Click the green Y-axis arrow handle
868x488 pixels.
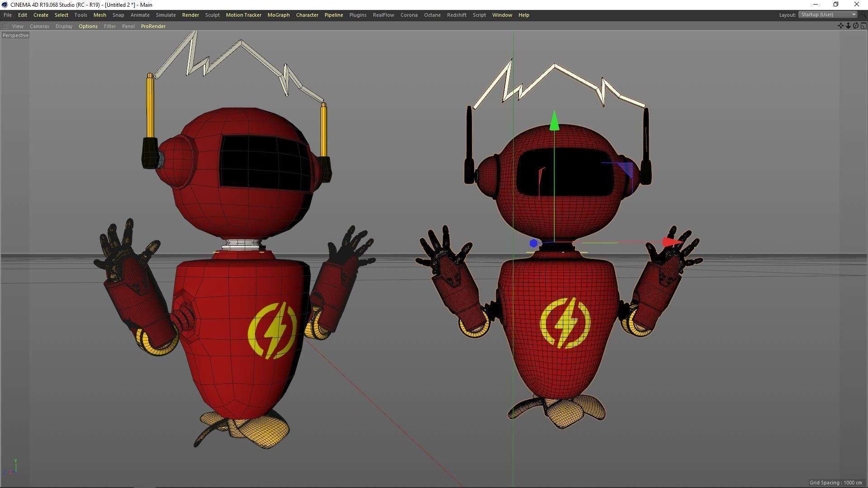554,121
